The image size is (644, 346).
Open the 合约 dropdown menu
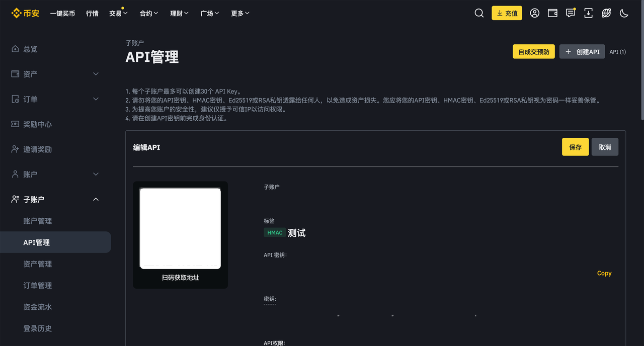click(149, 13)
